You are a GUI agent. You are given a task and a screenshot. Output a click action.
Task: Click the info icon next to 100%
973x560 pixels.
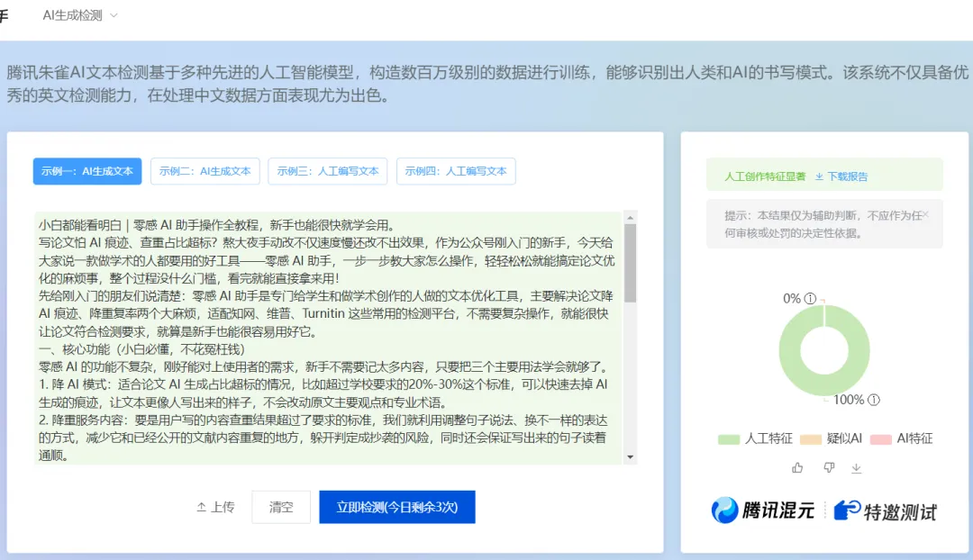coord(874,400)
